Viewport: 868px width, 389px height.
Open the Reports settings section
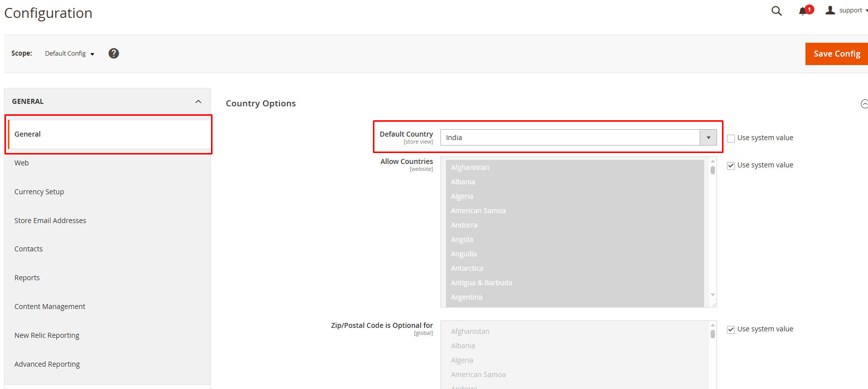coord(27,278)
